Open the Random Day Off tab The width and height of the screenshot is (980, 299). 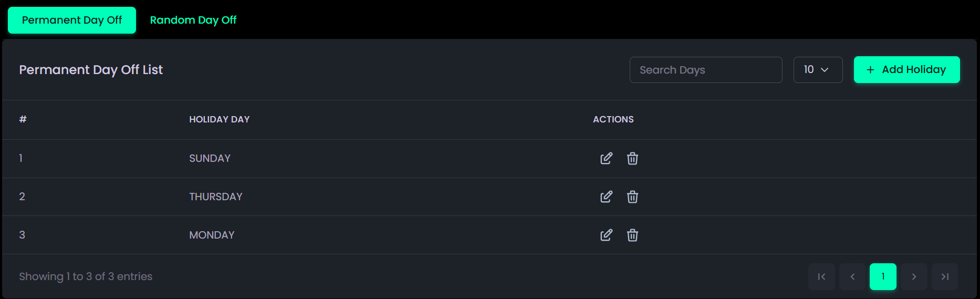tap(193, 20)
